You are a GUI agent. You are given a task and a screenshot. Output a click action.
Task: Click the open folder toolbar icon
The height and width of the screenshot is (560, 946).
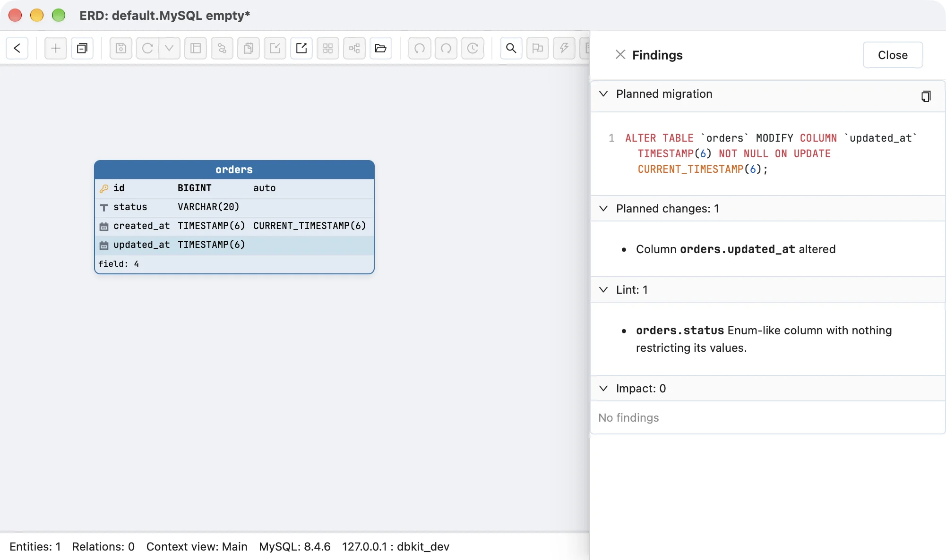381,48
